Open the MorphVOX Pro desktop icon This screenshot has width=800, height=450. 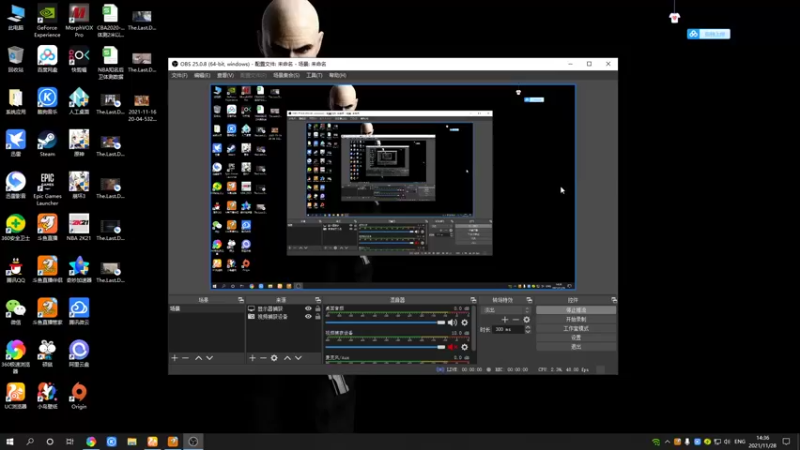point(79,21)
